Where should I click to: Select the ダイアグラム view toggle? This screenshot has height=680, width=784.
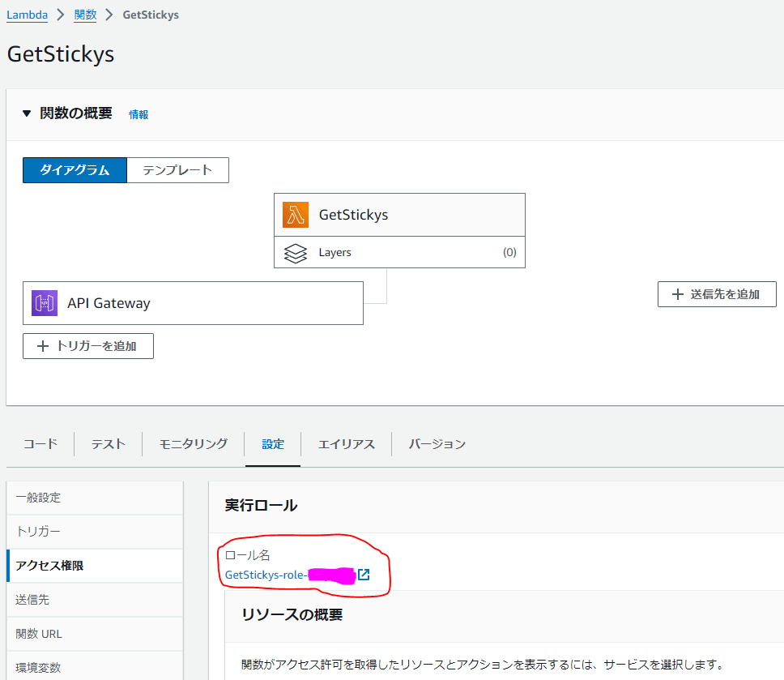click(x=75, y=170)
